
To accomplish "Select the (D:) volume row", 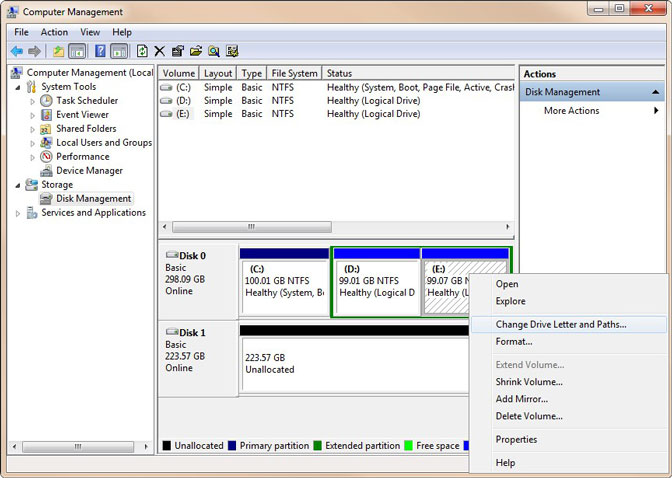I will click(336, 101).
